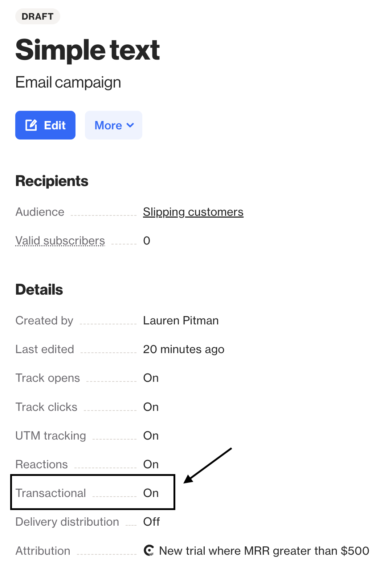Toggle Track opens off

(x=151, y=378)
